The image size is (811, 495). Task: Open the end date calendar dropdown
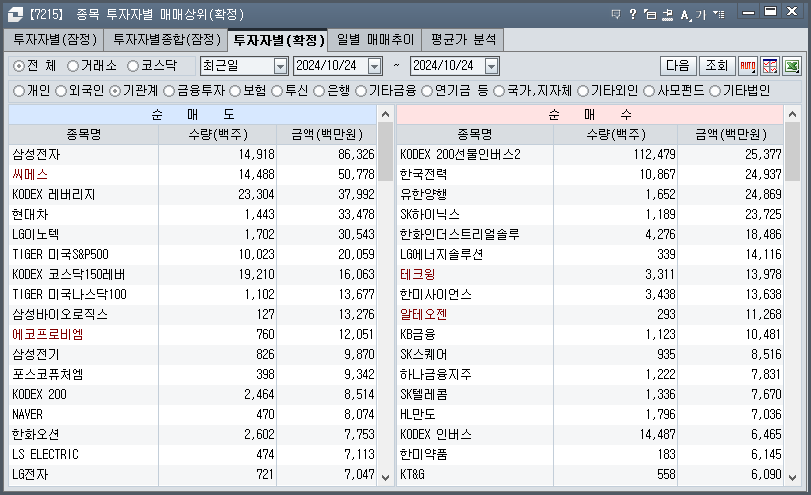(x=491, y=66)
